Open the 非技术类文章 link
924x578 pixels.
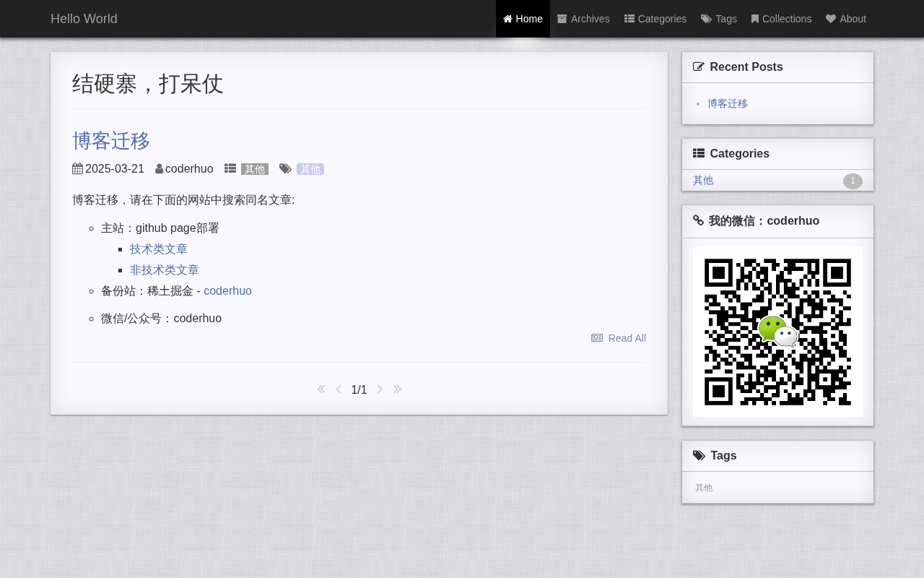[x=165, y=270]
